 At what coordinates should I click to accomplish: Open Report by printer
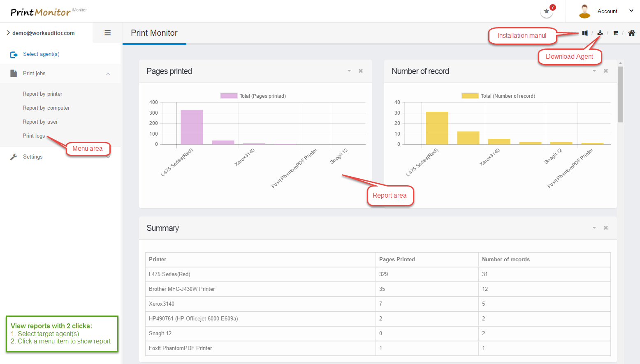(42, 94)
